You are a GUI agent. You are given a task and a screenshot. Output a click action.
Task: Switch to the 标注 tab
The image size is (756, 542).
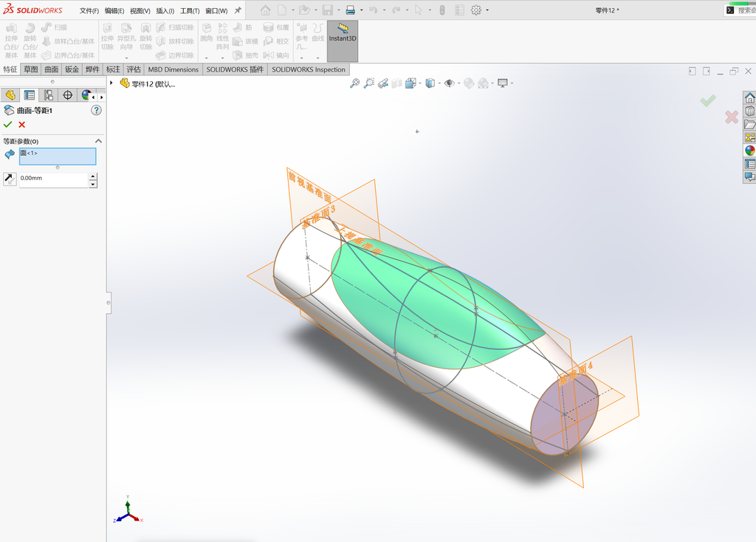point(113,69)
